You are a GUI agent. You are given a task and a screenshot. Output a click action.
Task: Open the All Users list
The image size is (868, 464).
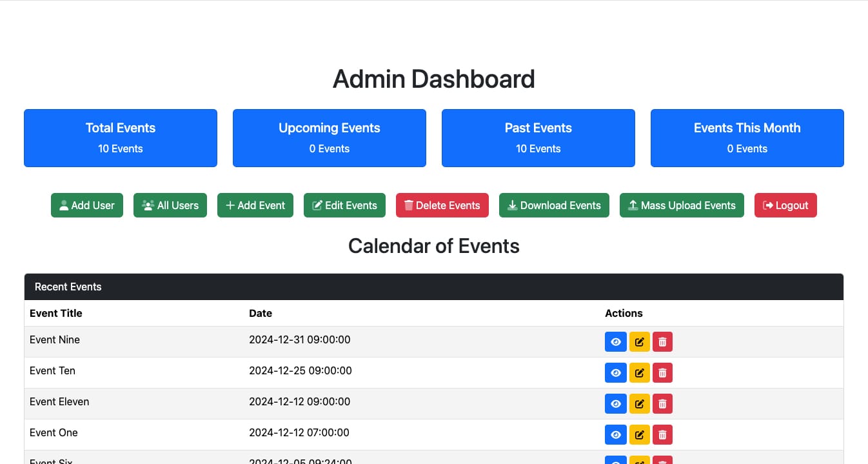170,205
